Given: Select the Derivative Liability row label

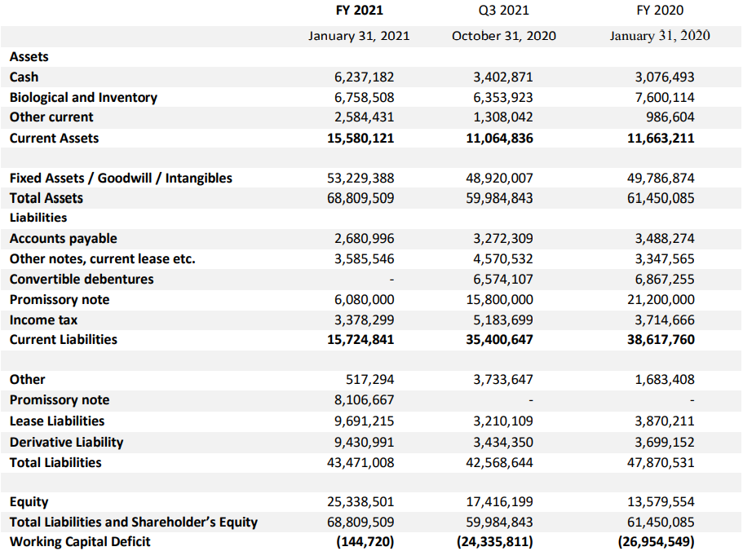Looking at the screenshot, I should pos(66,442).
